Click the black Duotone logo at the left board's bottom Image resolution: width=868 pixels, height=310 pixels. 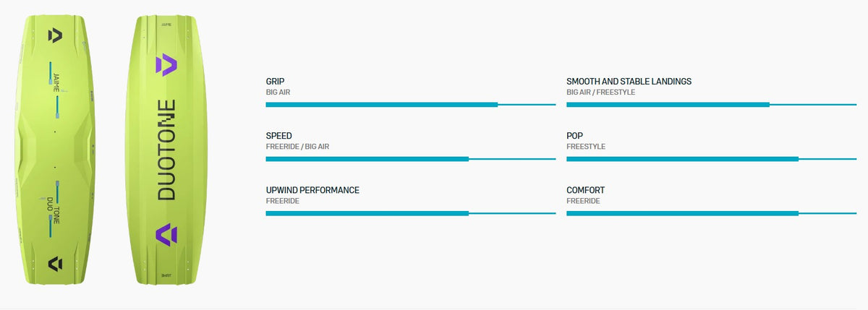tap(55, 264)
